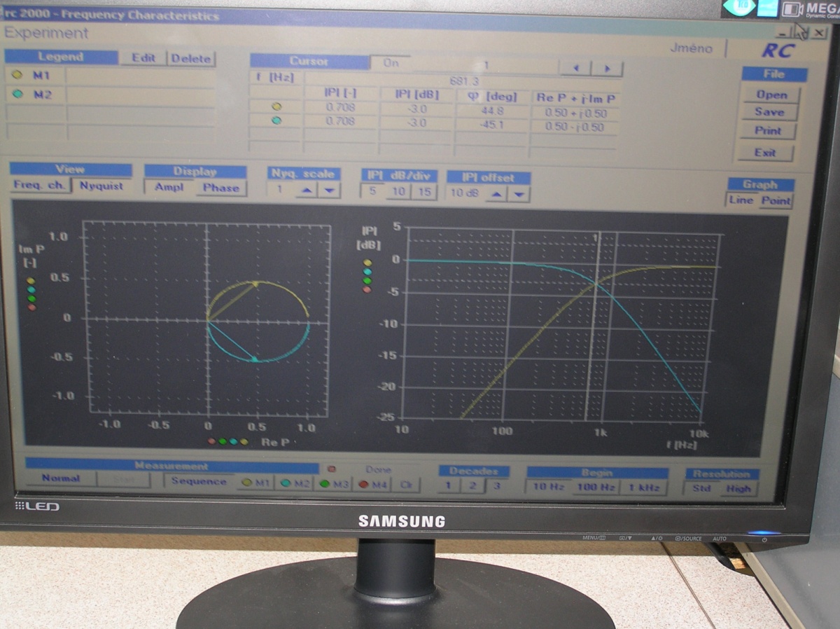This screenshot has width=840, height=629.
Task: Click the yellow dot beside Im P axis
Action: click(x=30, y=281)
